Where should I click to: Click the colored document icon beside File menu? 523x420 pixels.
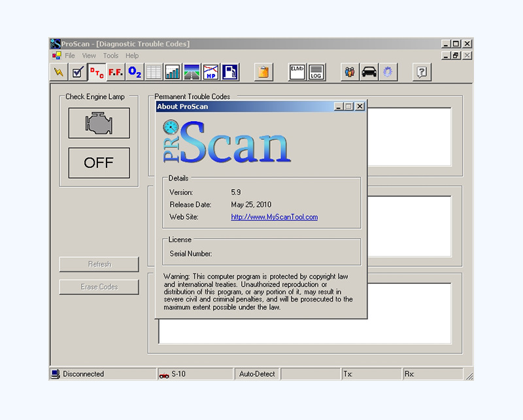57,56
